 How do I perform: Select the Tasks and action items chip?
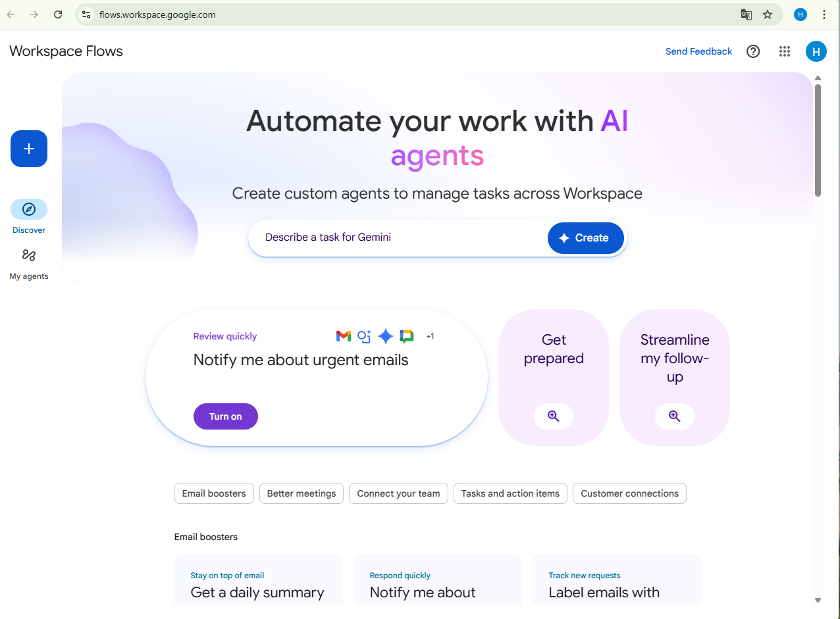pos(510,493)
